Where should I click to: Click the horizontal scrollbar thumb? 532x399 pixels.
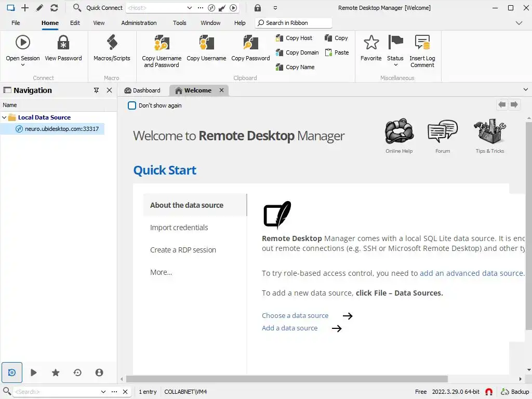pos(287,379)
